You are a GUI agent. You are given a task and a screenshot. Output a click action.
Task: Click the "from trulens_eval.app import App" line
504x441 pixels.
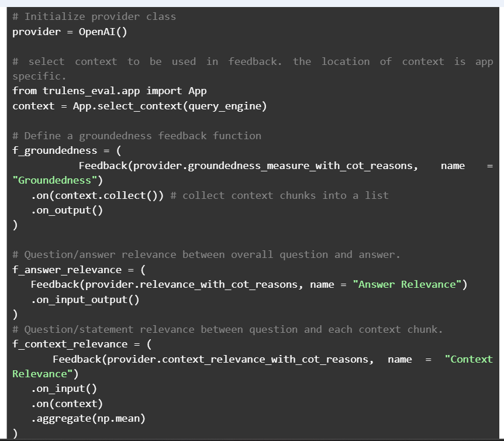click(x=109, y=91)
